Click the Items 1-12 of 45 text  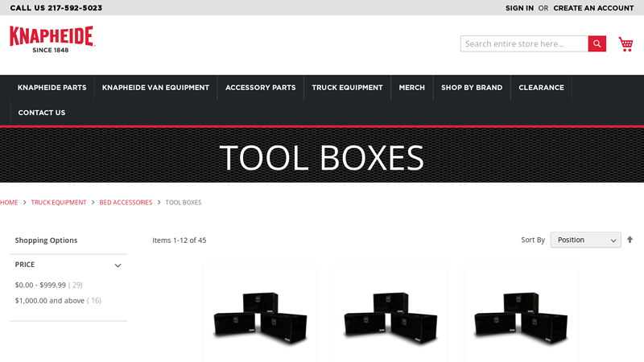pyautogui.click(x=179, y=240)
